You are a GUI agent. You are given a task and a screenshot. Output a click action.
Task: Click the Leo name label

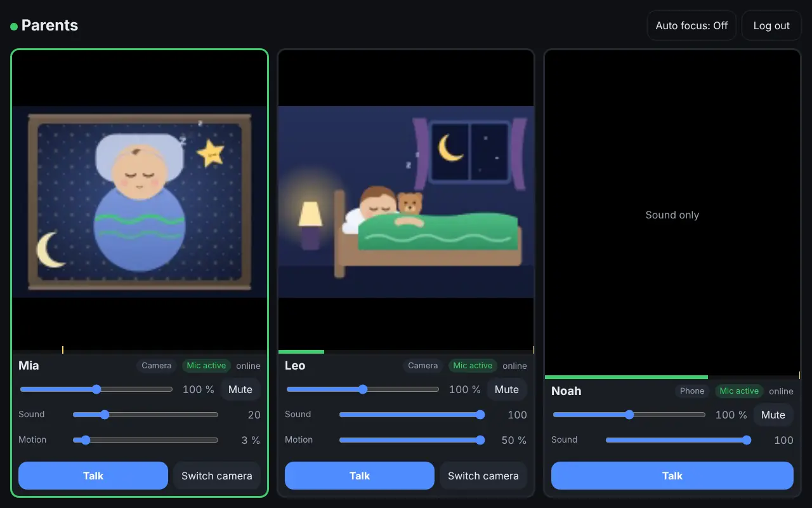point(295,366)
